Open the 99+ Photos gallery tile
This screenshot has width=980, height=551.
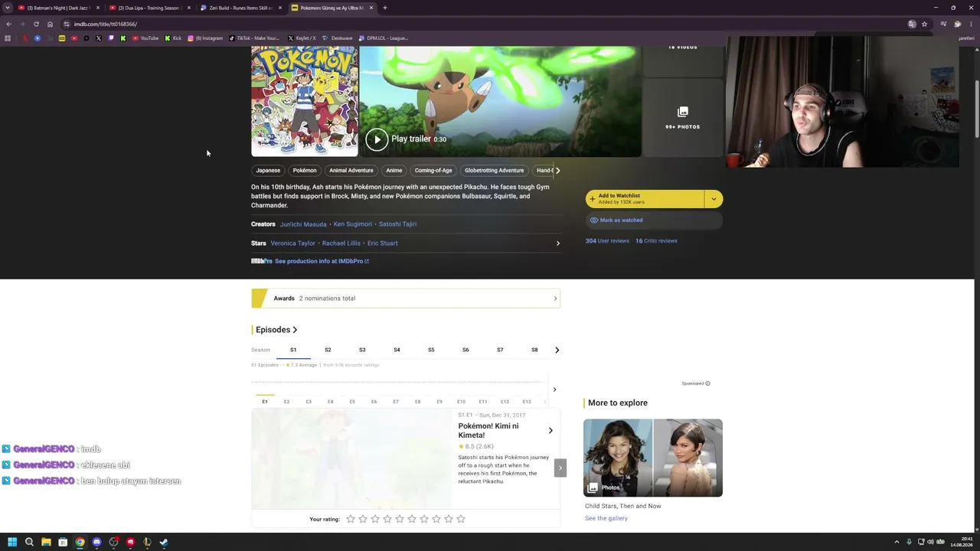tap(682, 117)
